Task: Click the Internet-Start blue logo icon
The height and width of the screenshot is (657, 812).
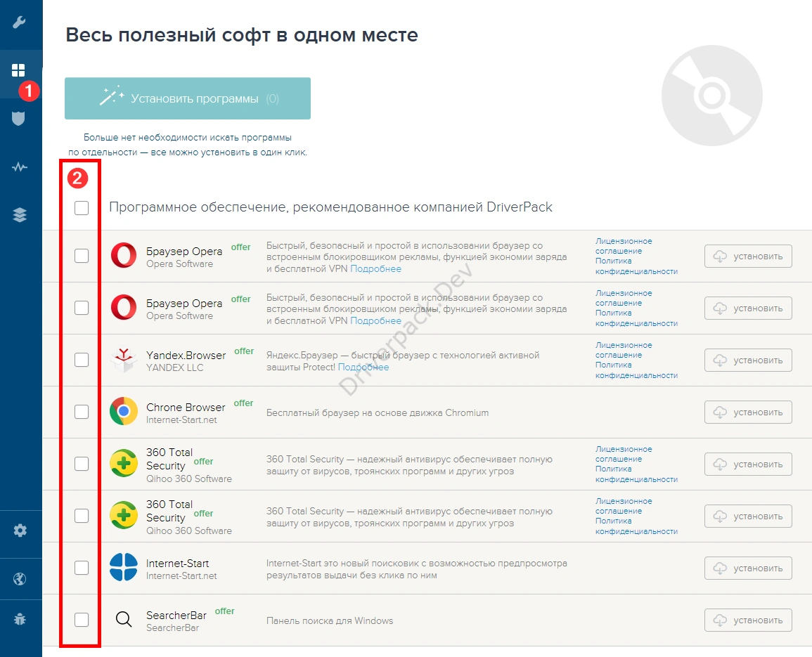Action: 123,567
